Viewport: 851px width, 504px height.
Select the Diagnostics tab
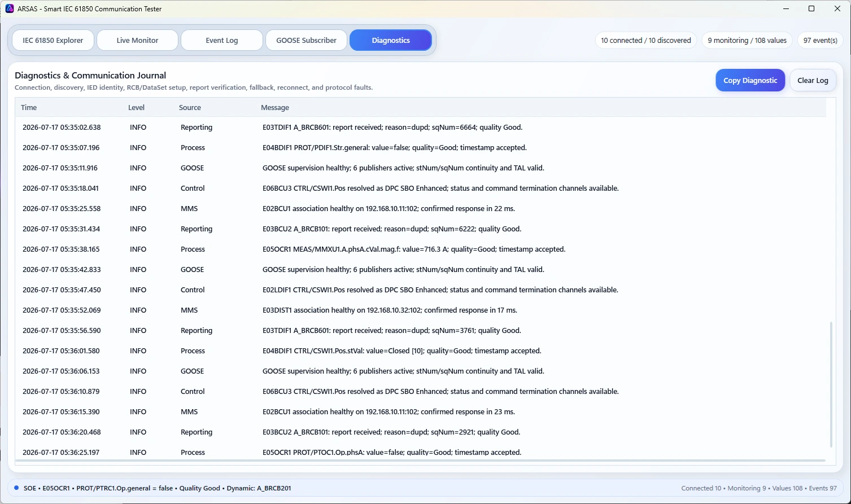(391, 40)
